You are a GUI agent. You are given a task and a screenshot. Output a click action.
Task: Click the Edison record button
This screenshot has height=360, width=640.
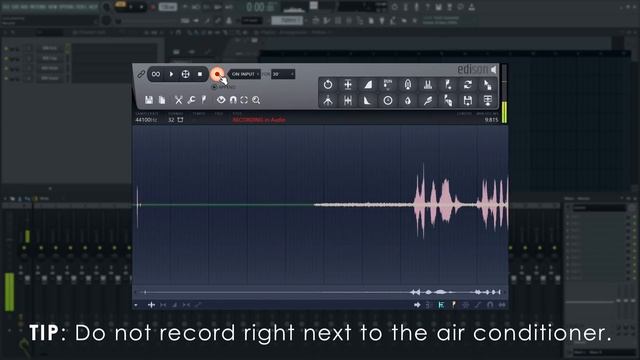(x=217, y=74)
